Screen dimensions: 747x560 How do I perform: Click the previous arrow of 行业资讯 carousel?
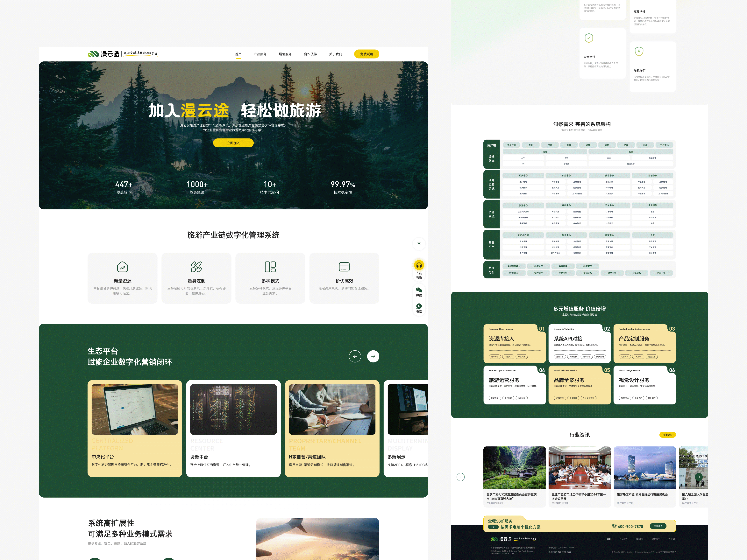(460, 477)
